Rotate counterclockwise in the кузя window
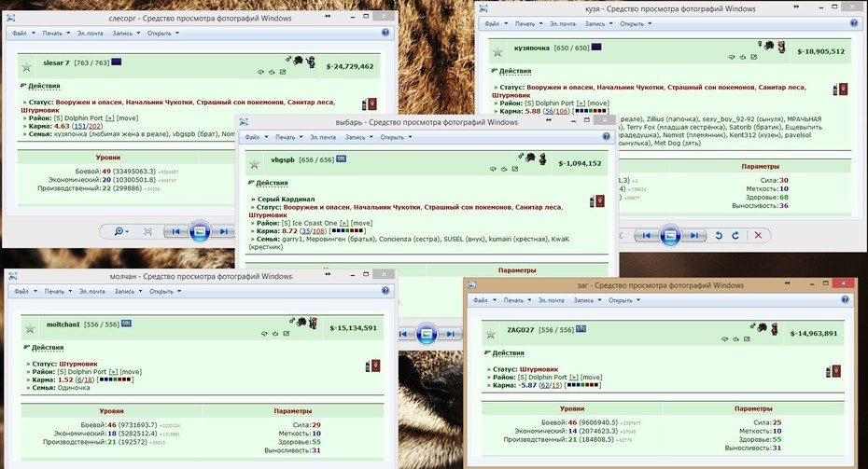 (x=719, y=236)
